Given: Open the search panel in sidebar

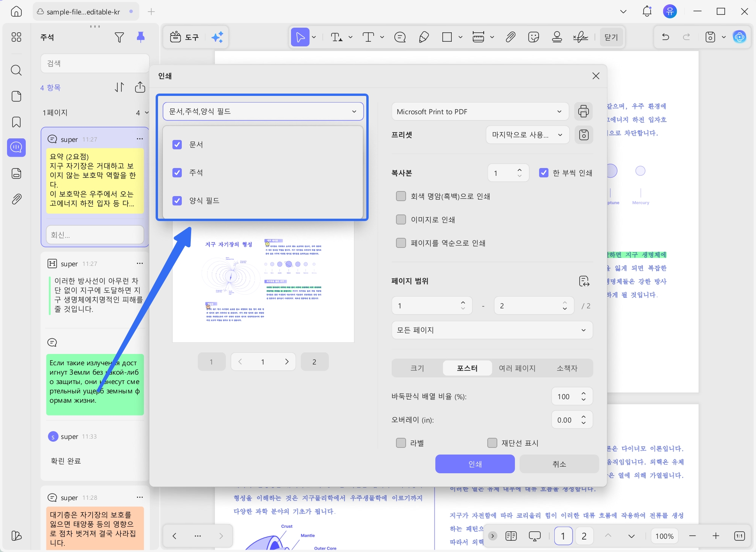Looking at the screenshot, I should click(16, 70).
